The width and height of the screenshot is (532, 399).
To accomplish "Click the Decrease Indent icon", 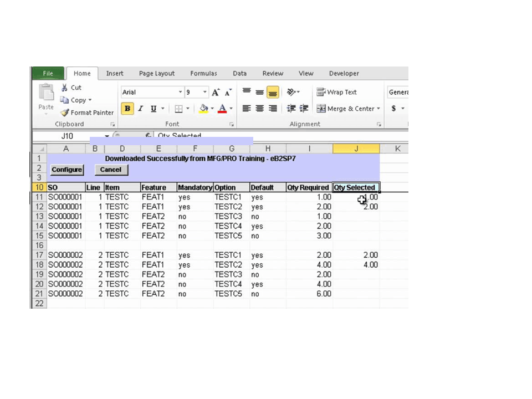I will click(x=291, y=109).
